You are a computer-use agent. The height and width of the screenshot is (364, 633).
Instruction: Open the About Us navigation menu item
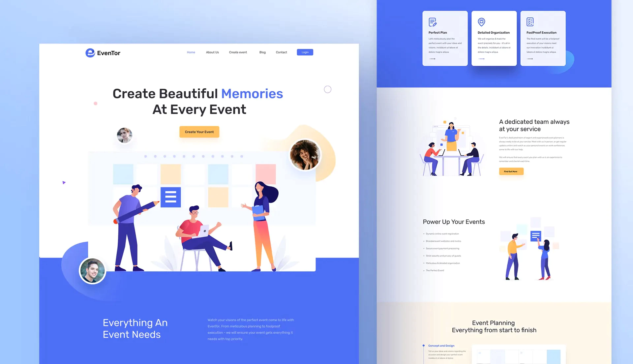212,52
